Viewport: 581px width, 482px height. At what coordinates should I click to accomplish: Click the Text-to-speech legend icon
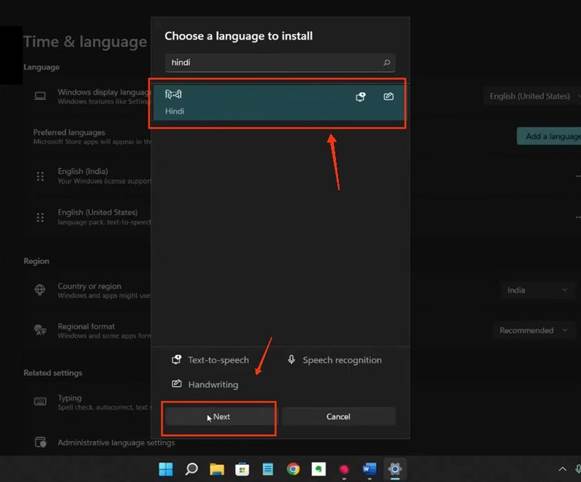pos(177,359)
